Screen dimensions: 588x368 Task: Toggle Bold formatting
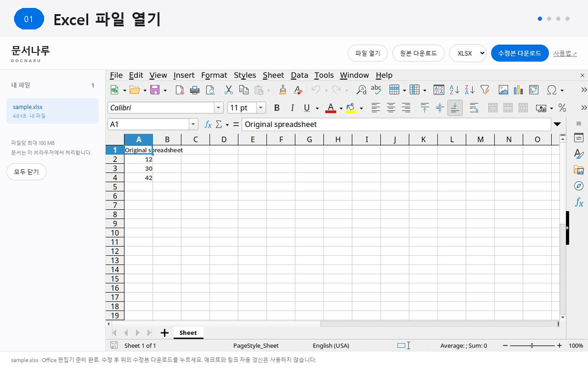coord(277,108)
